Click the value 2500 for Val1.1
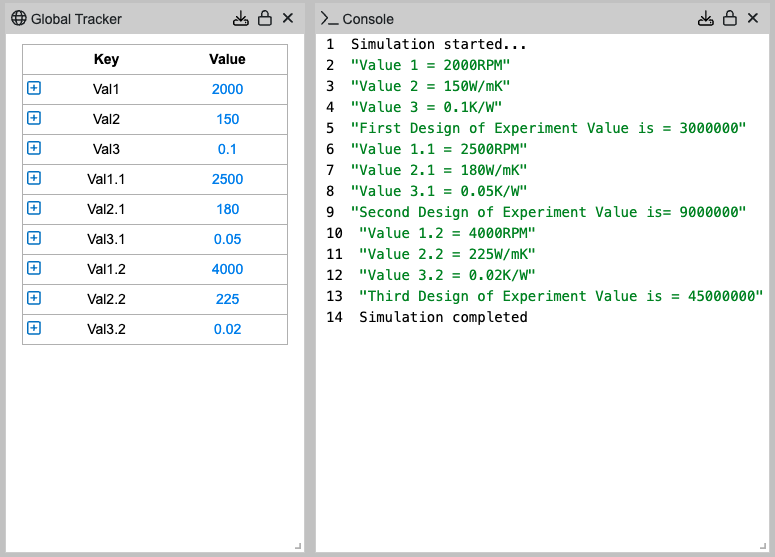 (227, 179)
